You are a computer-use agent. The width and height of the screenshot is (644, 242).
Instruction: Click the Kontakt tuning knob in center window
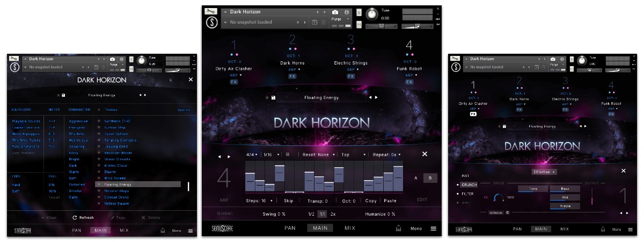pyautogui.click(x=371, y=14)
